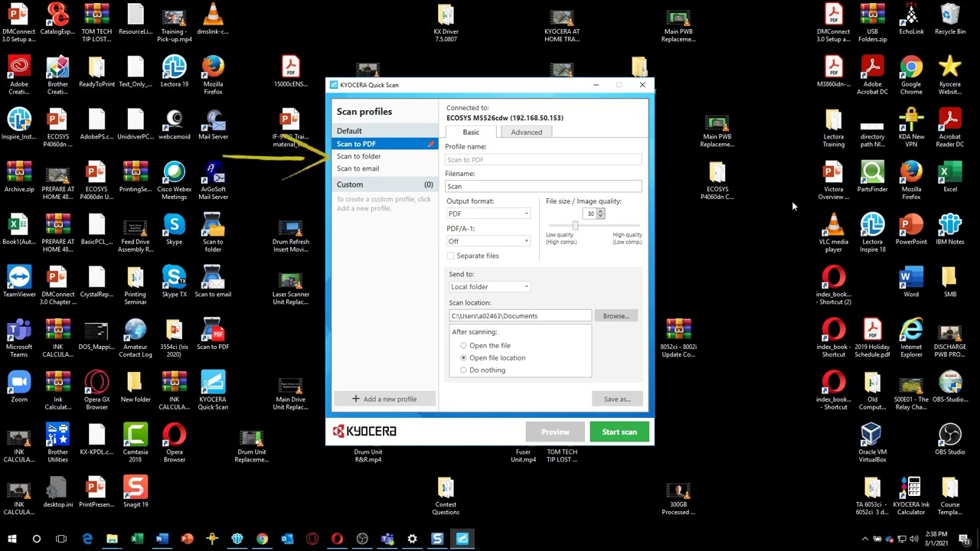
Task: Click the Settings gear in taskbar
Action: click(412, 539)
